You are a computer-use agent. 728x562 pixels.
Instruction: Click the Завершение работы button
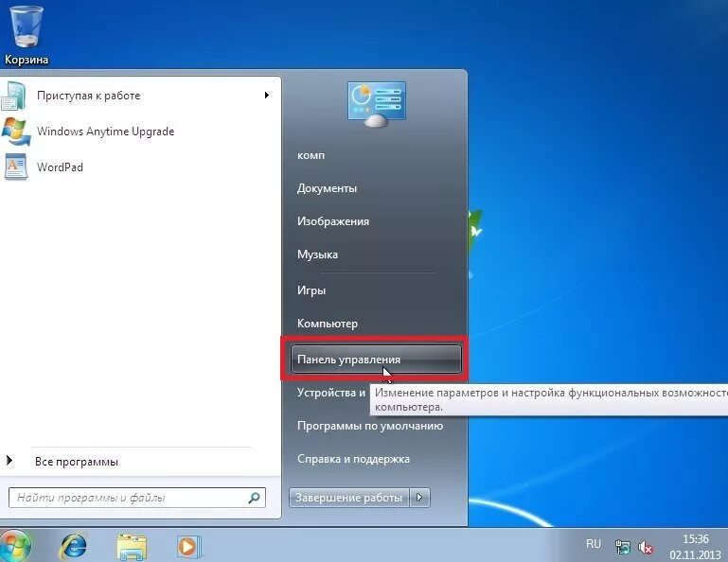348,498
